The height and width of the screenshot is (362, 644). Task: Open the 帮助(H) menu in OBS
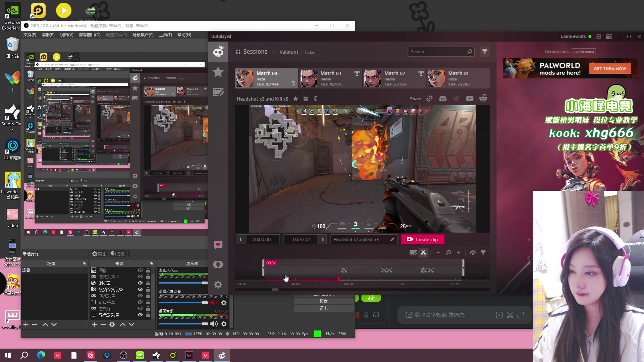[x=184, y=35]
